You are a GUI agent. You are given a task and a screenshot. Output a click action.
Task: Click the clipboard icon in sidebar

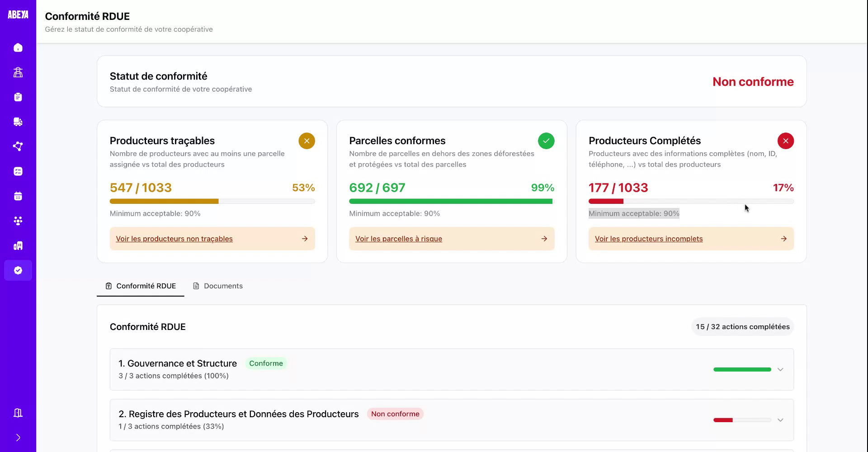coord(18,97)
